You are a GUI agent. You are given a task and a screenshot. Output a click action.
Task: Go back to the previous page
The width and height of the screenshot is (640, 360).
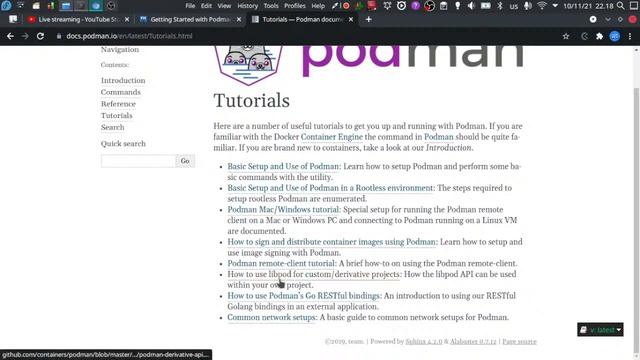tap(10, 36)
